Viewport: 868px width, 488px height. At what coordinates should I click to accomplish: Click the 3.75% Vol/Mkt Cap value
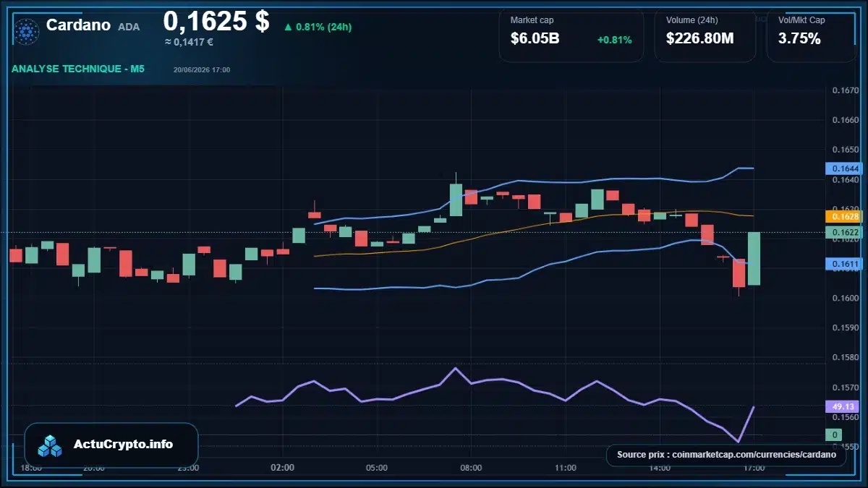799,39
